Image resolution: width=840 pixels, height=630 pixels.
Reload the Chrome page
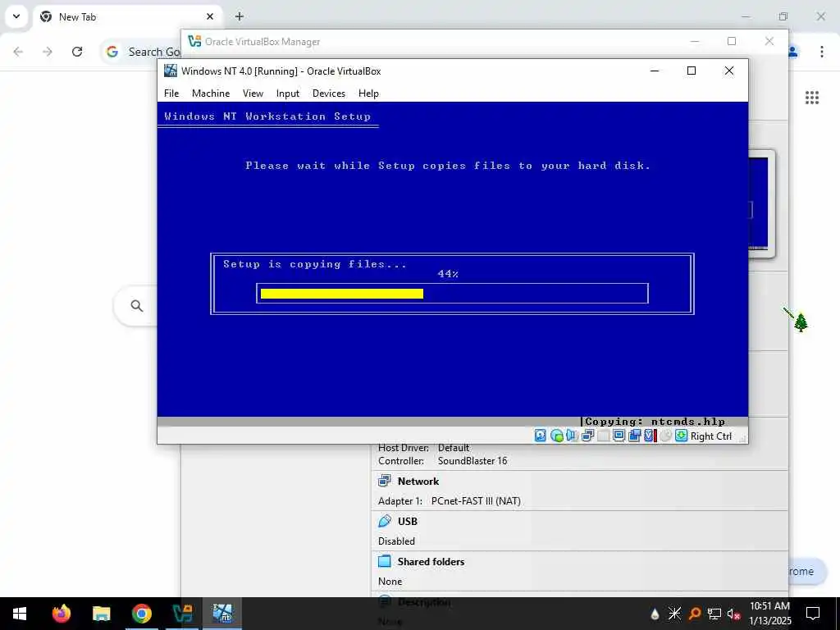(x=77, y=52)
